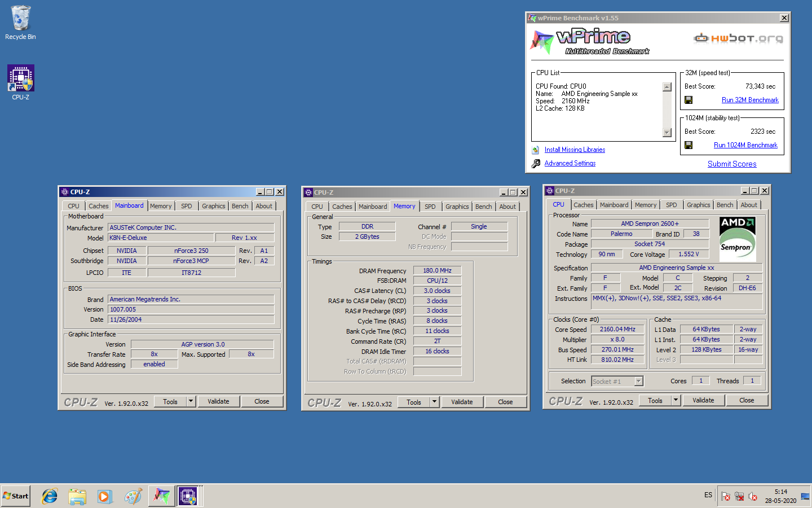Click the Tools button in the Memory CPU-Z window
Screen dimensions: 812x508
tap(414, 402)
